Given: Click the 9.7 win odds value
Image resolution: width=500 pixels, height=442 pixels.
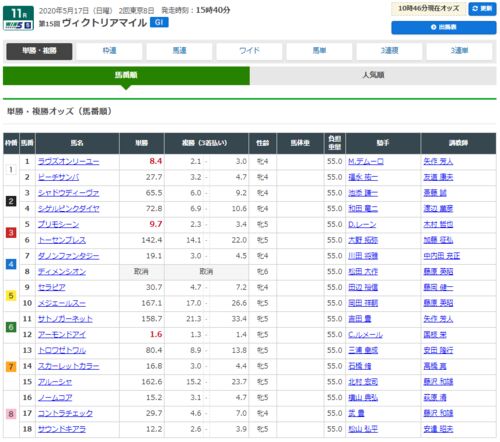Looking at the screenshot, I should [x=156, y=224].
